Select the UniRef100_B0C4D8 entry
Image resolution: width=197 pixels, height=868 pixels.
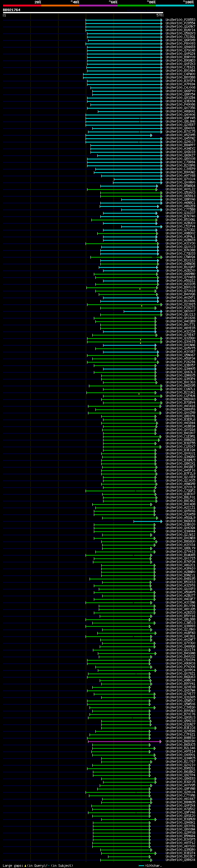[x=180, y=504]
